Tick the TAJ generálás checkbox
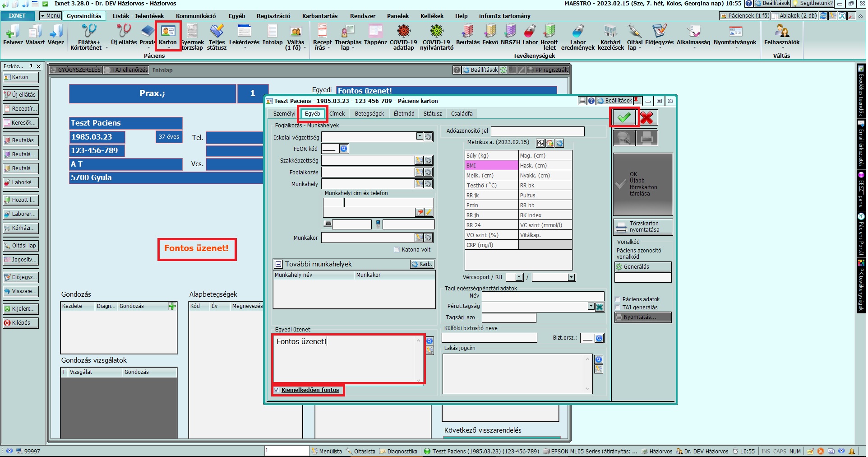The image size is (868, 457). [618, 308]
